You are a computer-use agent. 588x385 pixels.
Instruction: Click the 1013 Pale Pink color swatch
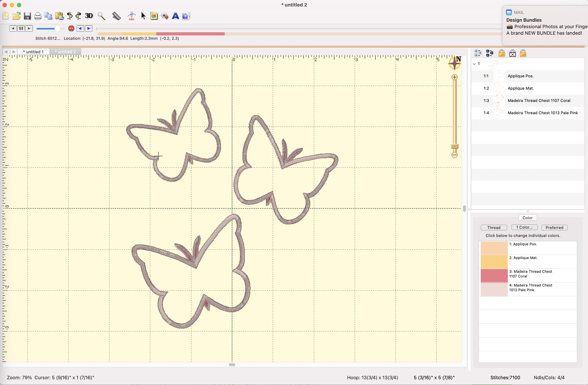494,289
